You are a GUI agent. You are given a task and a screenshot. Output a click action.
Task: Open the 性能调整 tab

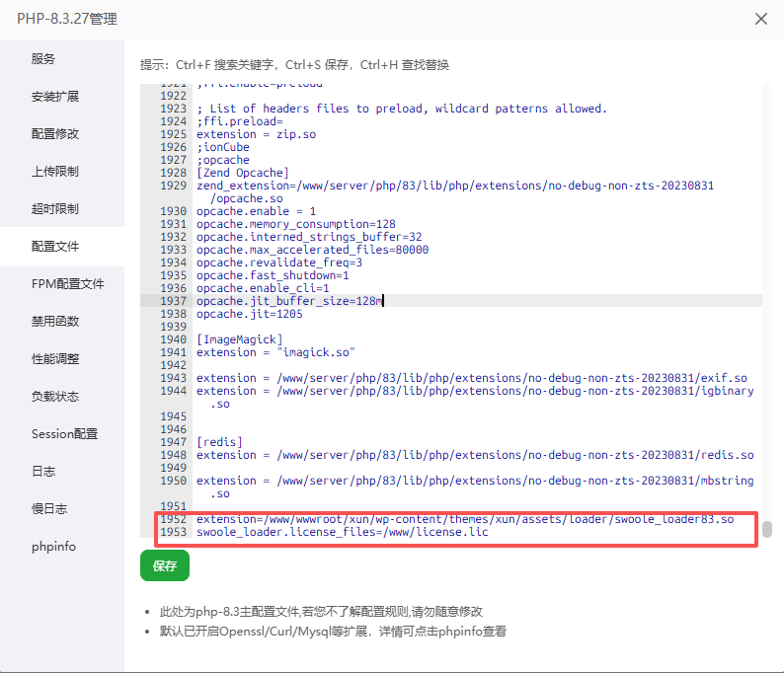coord(55,359)
